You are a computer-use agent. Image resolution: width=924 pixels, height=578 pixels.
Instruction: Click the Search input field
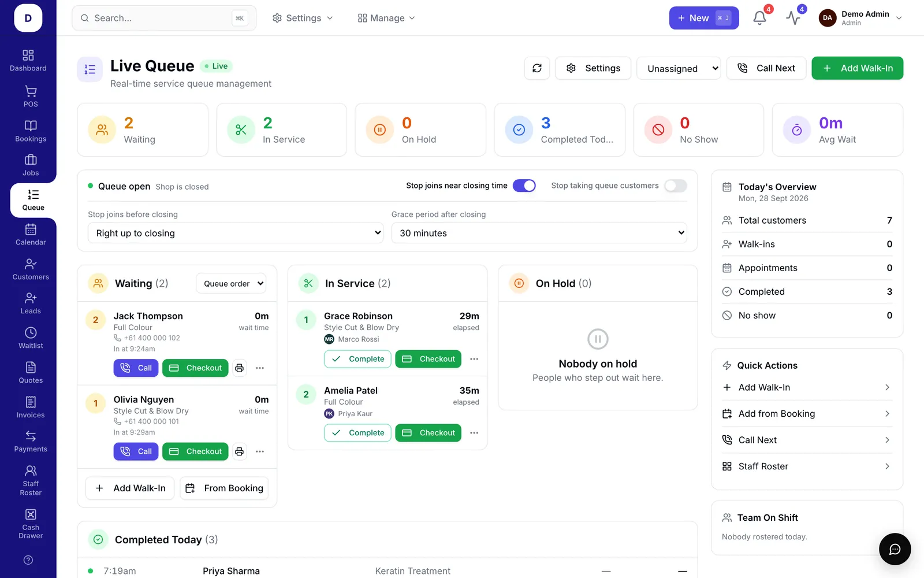point(164,18)
